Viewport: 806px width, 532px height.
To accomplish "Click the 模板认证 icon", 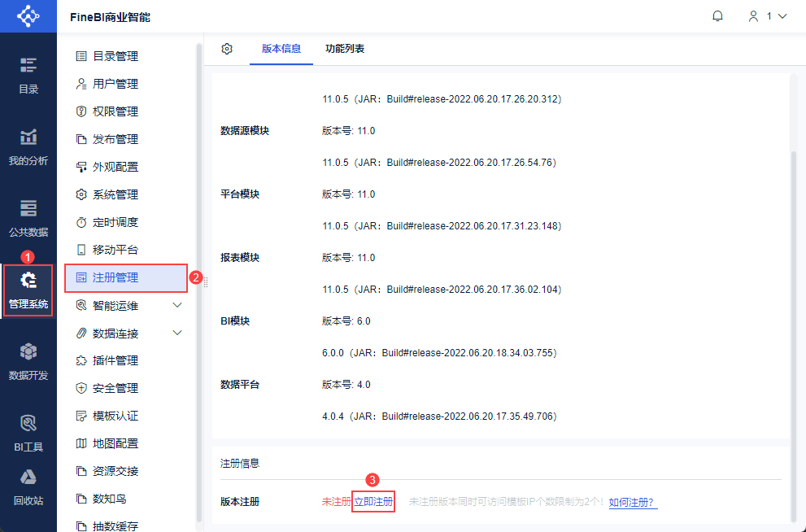I will click(81, 416).
